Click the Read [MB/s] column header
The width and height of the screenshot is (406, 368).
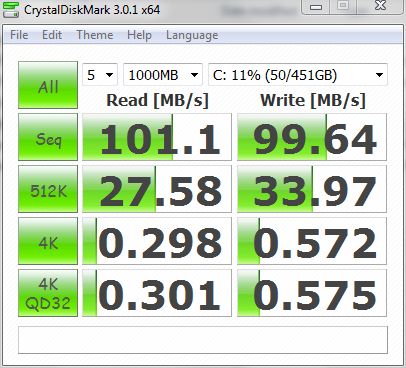157,100
